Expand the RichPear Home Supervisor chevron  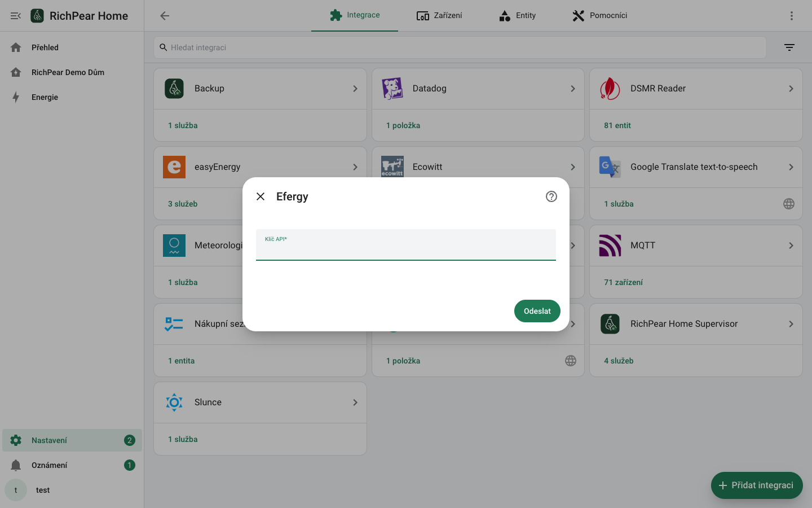(x=791, y=324)
